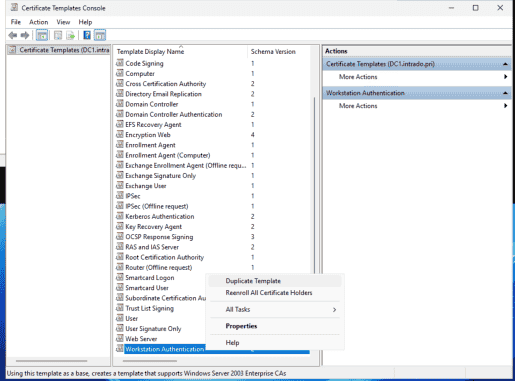Click the Directory Email Replication template icon

click(x=120, y=93)
